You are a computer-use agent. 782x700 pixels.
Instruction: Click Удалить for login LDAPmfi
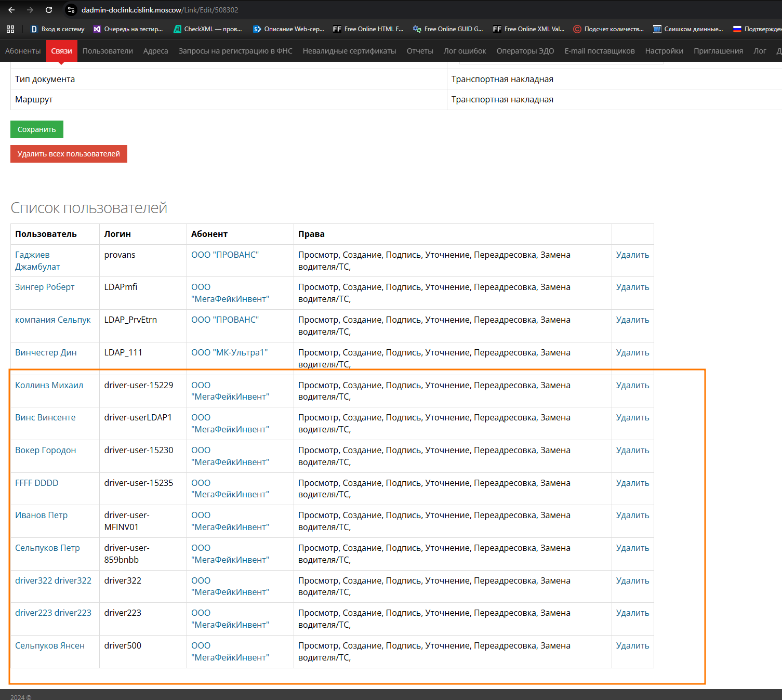(x=632, y=287)
